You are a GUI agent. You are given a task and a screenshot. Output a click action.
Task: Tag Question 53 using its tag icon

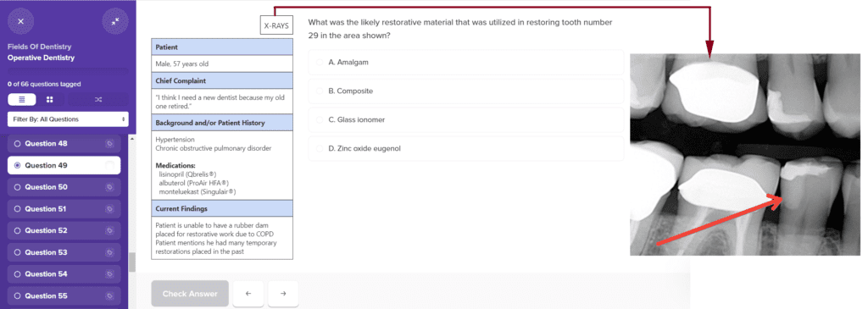[x=109, y=252]
